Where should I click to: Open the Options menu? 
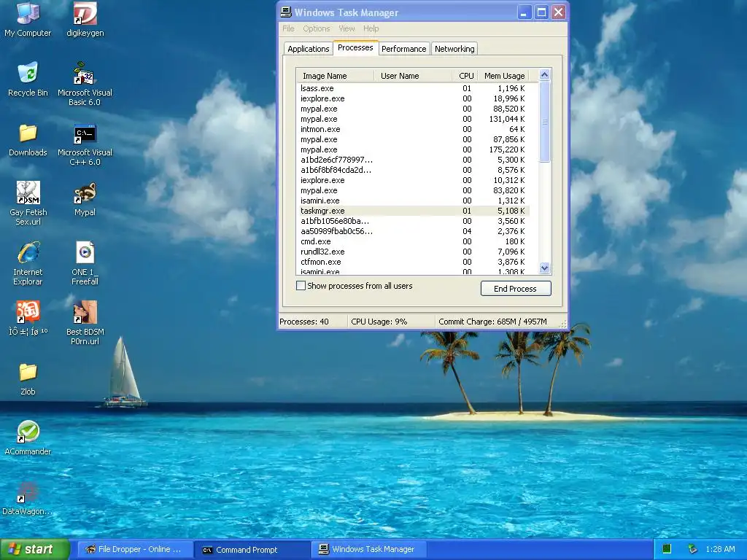317,28
